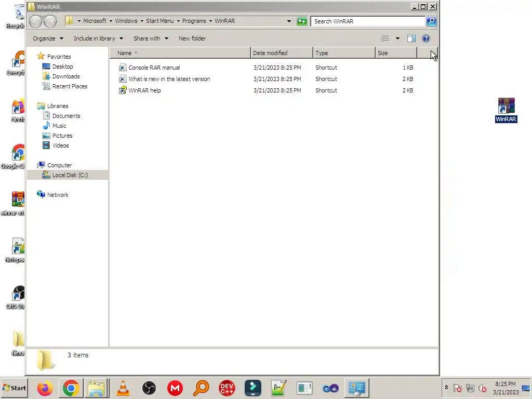Open Firefox from the taskbar
The image size is (532, 399).
[x=45, y=388]
